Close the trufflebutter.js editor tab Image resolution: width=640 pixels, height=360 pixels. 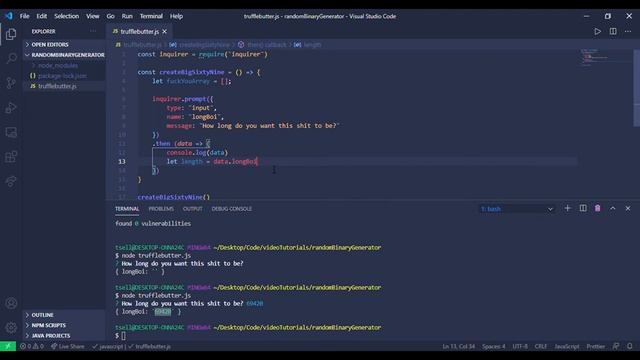[x=164, y=31]
